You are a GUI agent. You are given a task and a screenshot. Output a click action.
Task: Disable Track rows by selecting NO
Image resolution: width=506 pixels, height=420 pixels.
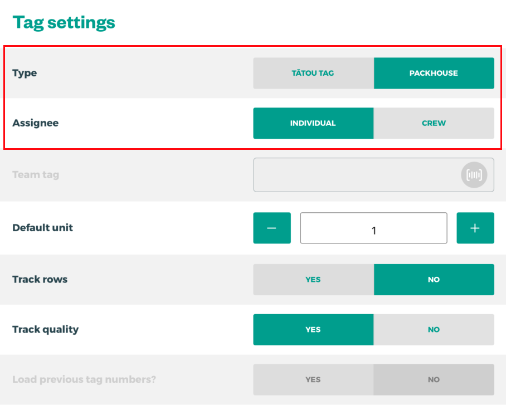click(x=434, y=279)
